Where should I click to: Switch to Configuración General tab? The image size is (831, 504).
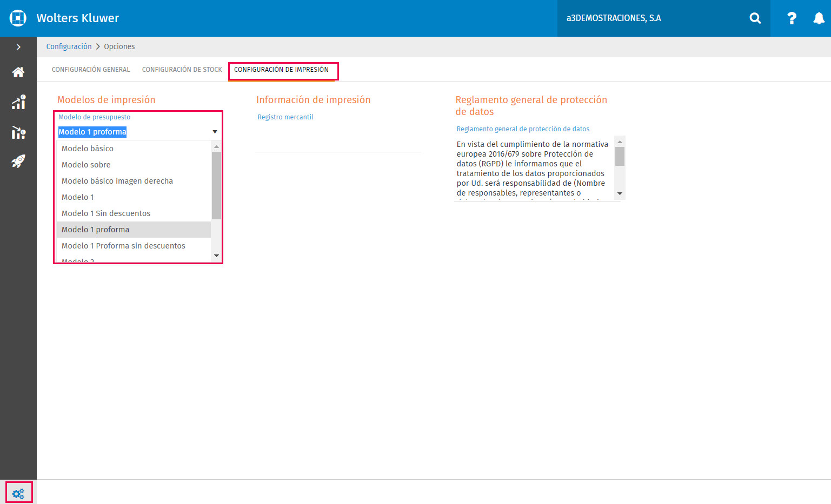coord(91,70)
